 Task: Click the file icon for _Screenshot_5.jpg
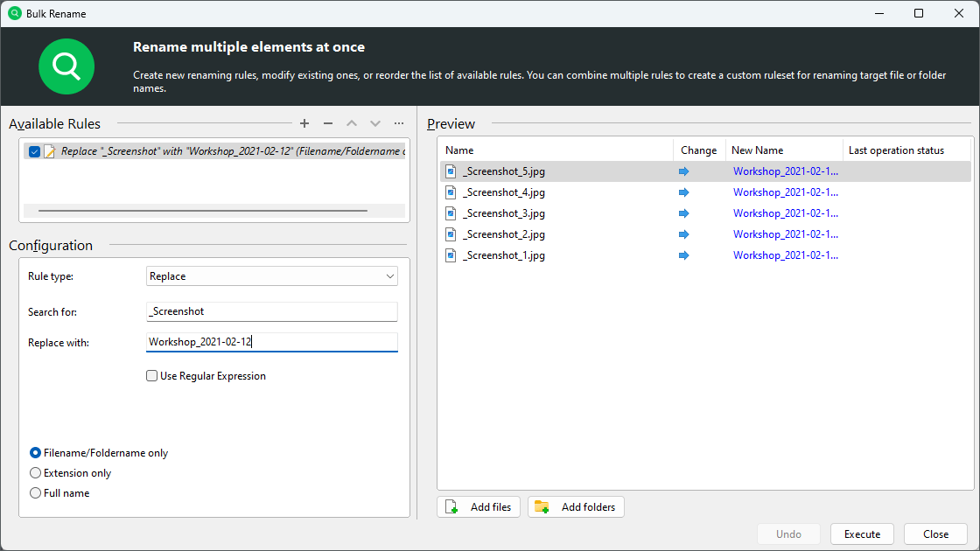pyautogui.click(x=451, y=171)
